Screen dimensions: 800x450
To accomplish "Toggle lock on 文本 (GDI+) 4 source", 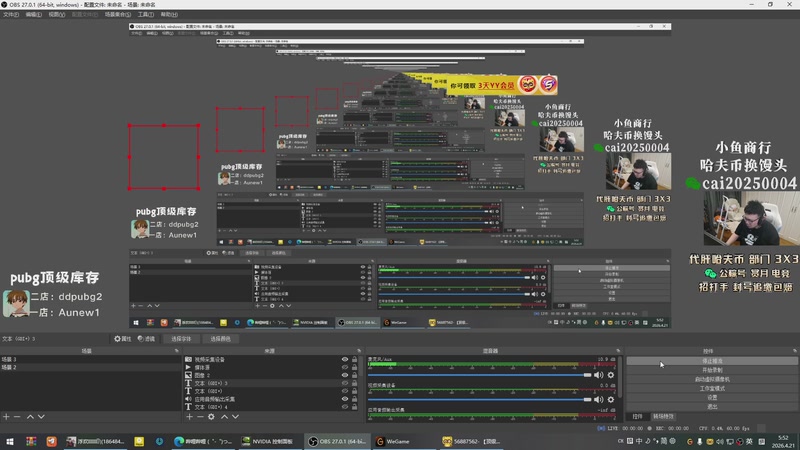I will click(x=355, y=407).
